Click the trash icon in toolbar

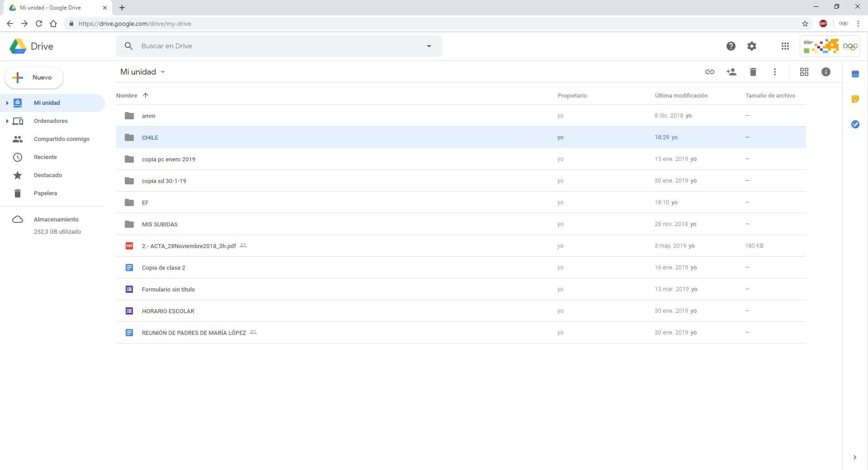click(753, 72)
